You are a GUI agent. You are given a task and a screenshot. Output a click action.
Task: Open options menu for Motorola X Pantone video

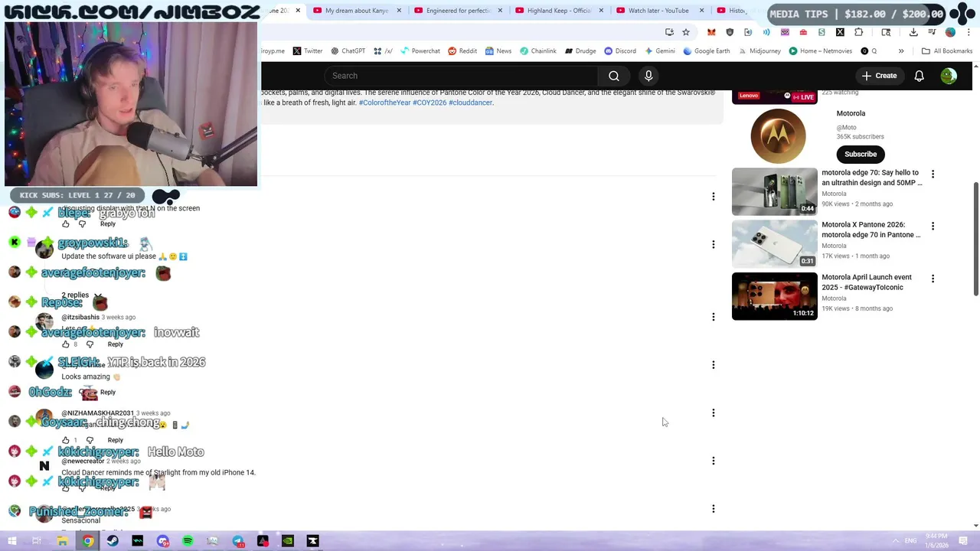933,226
